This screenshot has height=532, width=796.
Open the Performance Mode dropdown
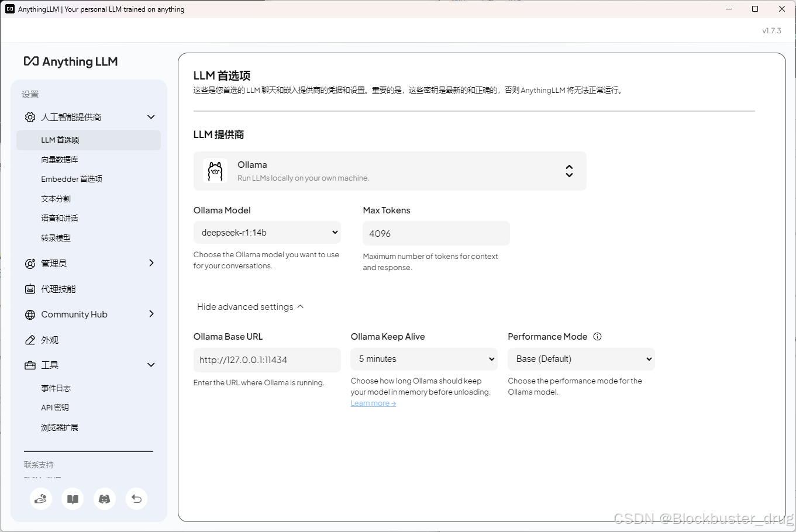(x=581, y=359)
